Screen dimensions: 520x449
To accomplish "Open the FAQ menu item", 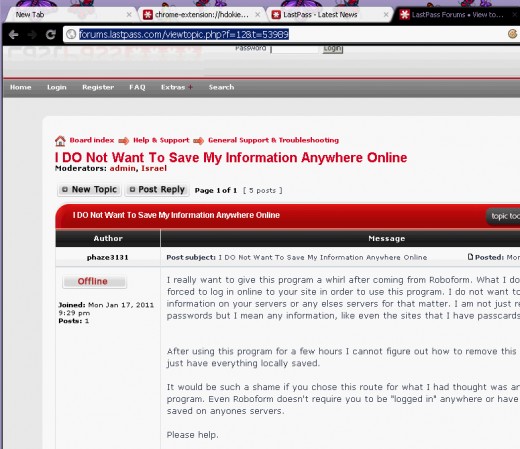I will tap(137, 87).
